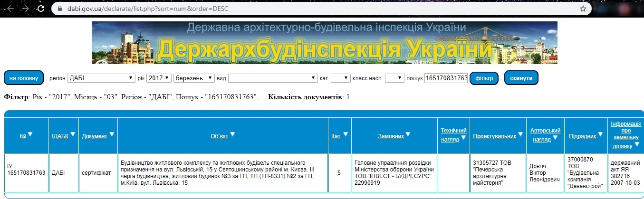Click the Фільтр summary text line
The image size is (644, 199).
coord(131,97)
